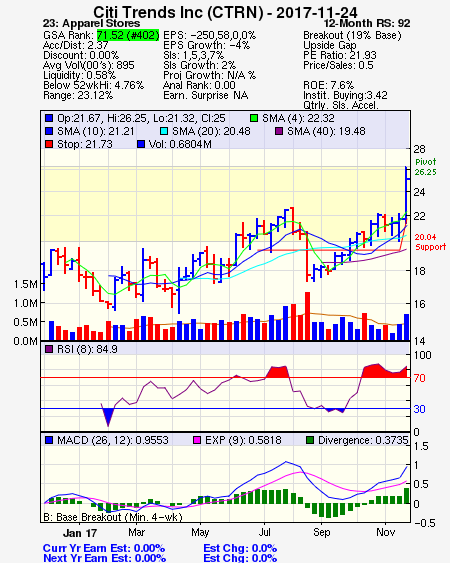Click the tallest red volume bar in August
The width and height of the screenshot is (450, 563).
pos(307,316)
